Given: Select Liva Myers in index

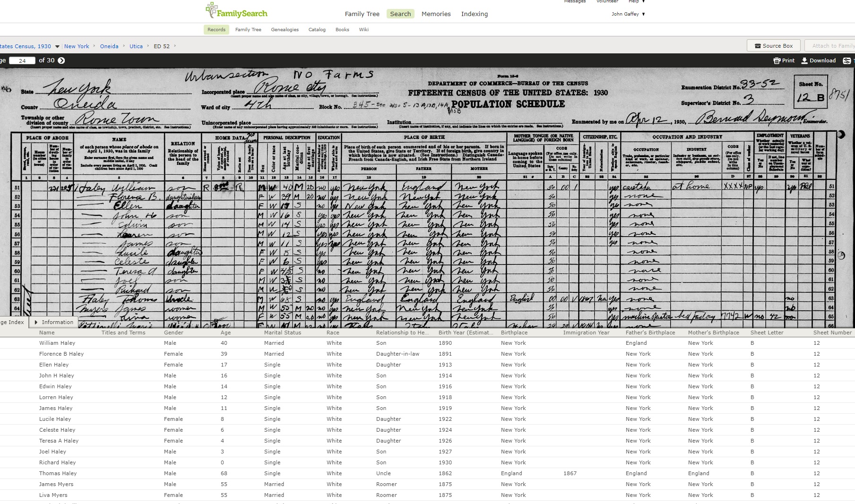Looking at the screenshot, I should click(53, 495).
